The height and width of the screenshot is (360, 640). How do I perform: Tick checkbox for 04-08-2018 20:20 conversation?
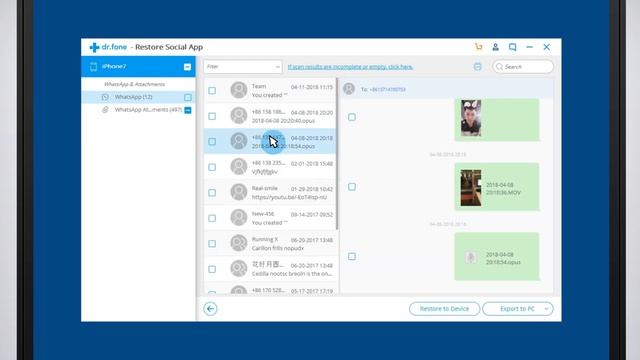click(212, 116)
